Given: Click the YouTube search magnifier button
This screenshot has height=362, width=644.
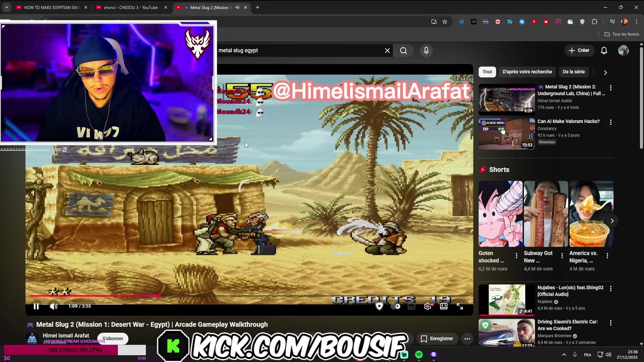Looking at the screenshot, I should pyautogui.click(x=404, y=50).
